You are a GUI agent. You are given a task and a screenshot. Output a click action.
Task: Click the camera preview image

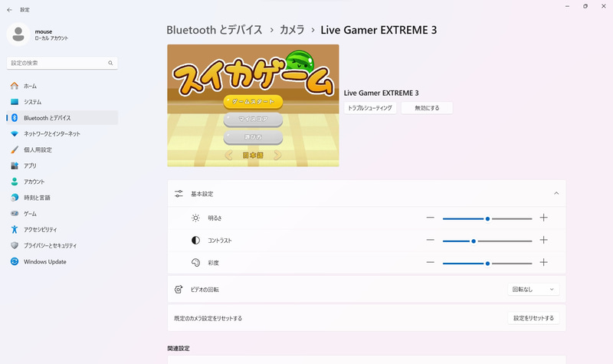click(x=253, y=105)
